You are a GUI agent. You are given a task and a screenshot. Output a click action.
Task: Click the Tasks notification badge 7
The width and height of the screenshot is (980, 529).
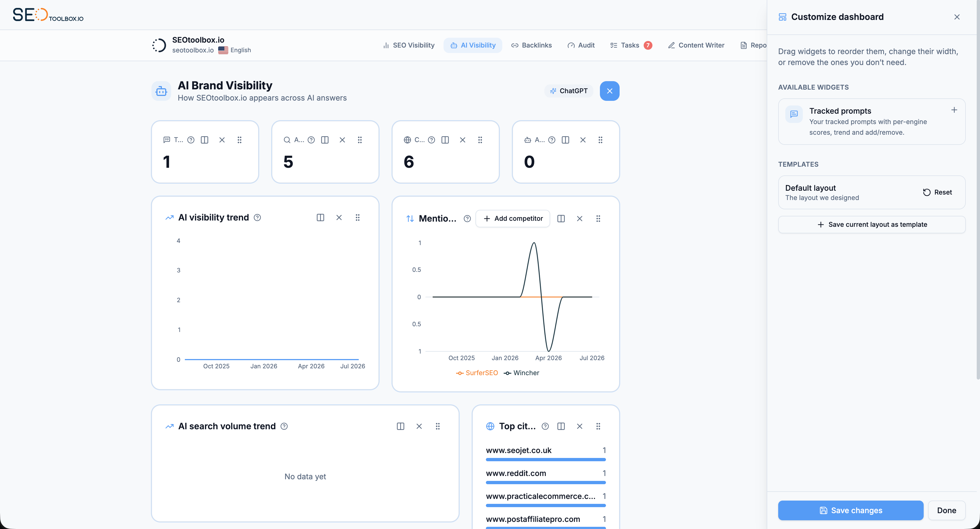(648, 45)
